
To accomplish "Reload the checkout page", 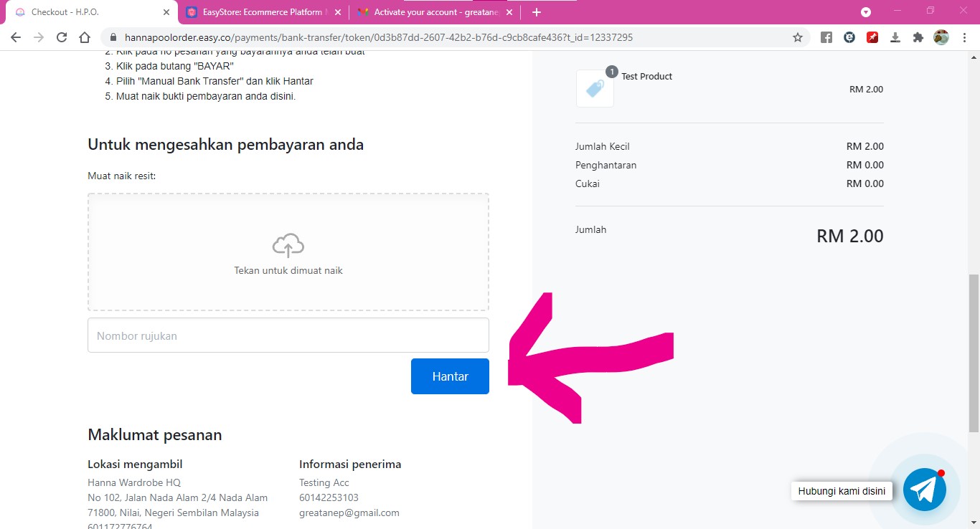I will click(x=62, y=37).
